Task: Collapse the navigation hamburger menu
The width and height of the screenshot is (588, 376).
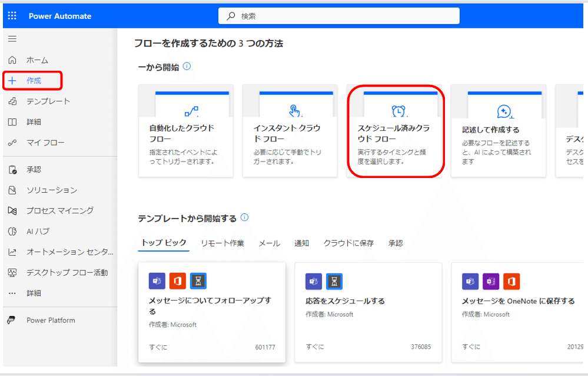Action: [12, 39]
